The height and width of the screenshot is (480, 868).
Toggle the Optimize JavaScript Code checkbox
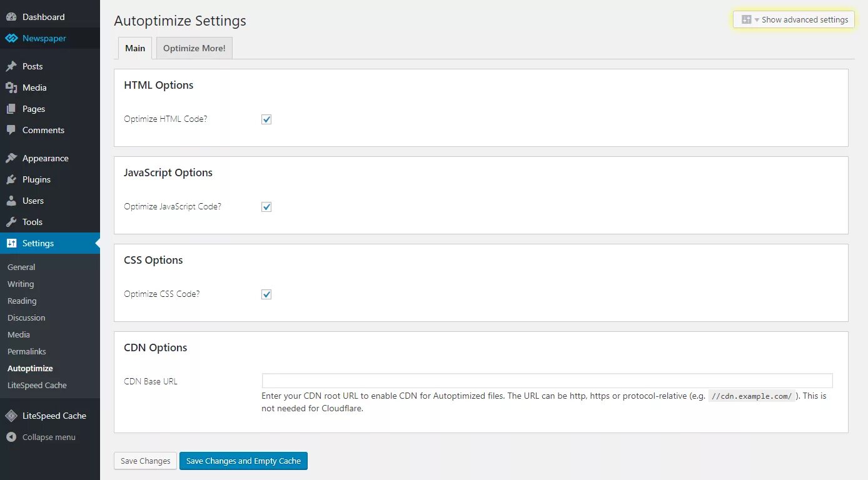(x=266, y=207)
